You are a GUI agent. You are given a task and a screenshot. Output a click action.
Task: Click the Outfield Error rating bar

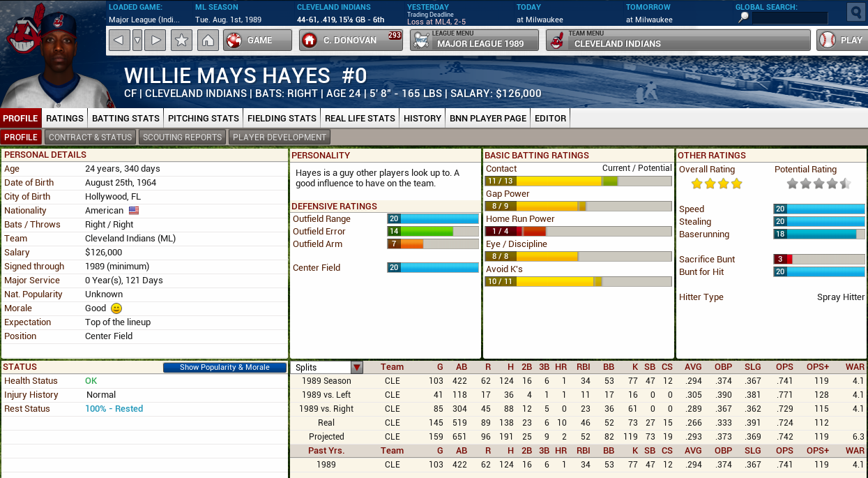[x=433, y=231]
